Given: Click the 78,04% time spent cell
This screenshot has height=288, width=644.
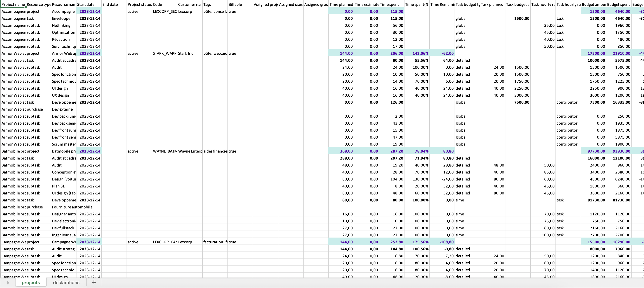Looking at the screenshot, I should point(417,151).
